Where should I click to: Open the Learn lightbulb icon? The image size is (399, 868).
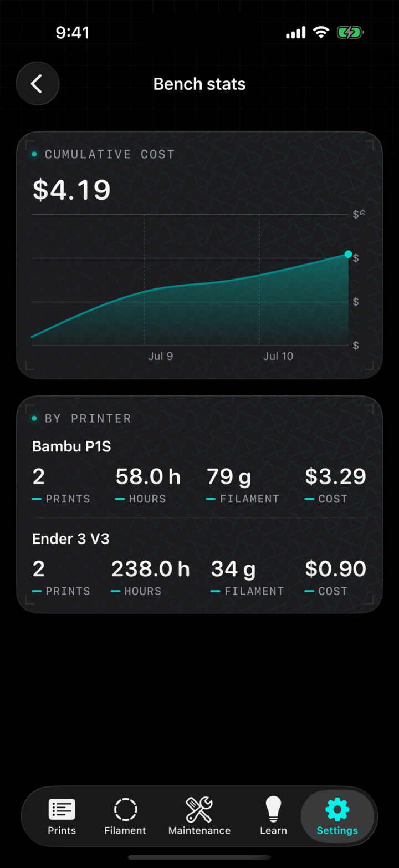coord(273,809)
